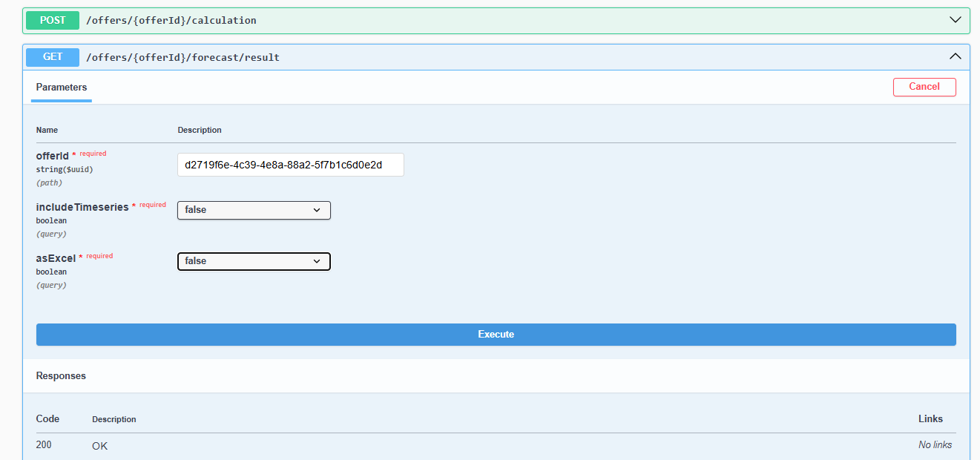The width and height of the screenshot is (980, 460).
Task: Click the /offers/{offerId}/forecast/result path text
Action: [182, 57]
